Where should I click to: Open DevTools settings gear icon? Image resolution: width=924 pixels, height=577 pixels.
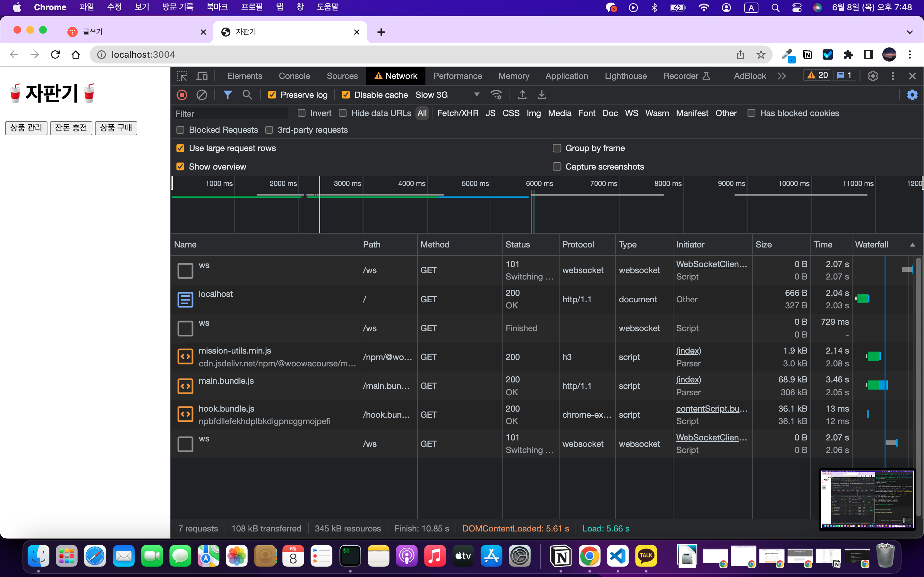tap(872, 76)
